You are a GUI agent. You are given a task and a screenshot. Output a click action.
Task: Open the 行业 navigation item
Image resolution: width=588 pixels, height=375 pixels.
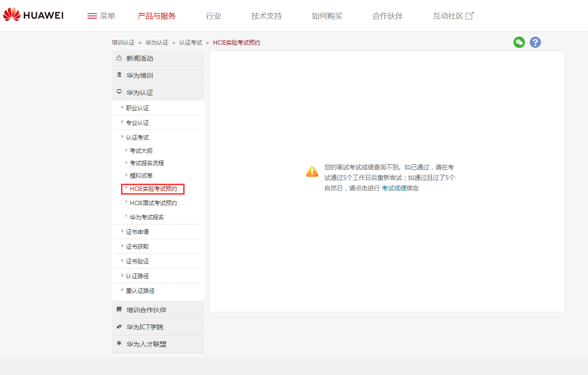tap(214, 16)
